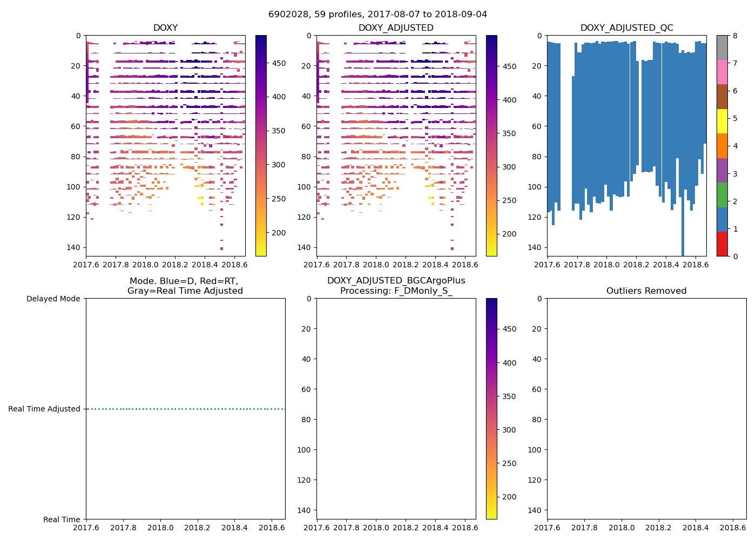The width and height of the screenshot is (756, 540).
Task: Click the DOXY_ADJUSTED_BGCArgoPlus plot title
Action: (x=396, y=281)
